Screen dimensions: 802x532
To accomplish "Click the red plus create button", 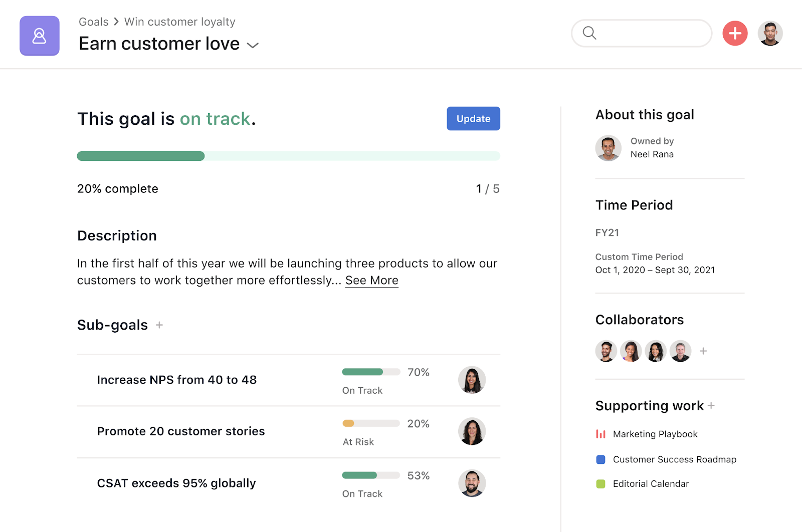I will (735, 34).
